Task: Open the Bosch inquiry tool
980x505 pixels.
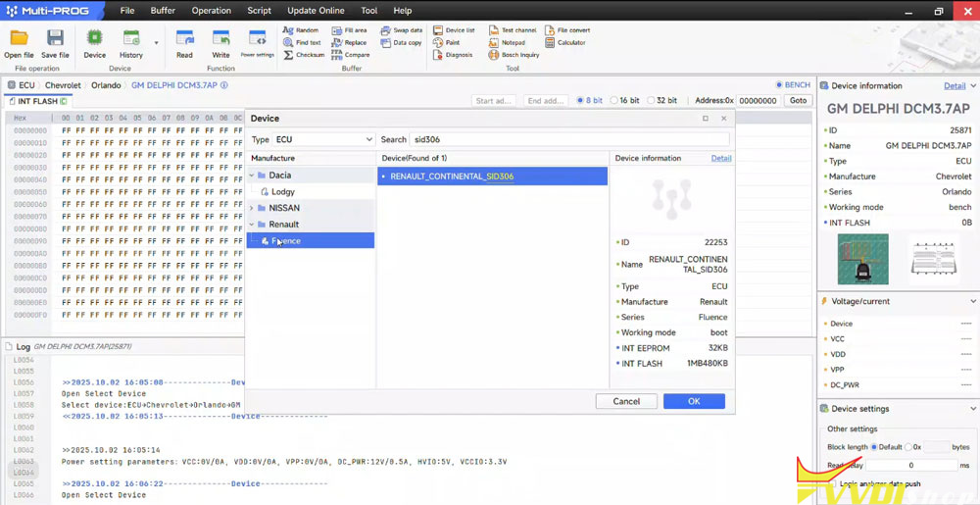Action: 514,55
